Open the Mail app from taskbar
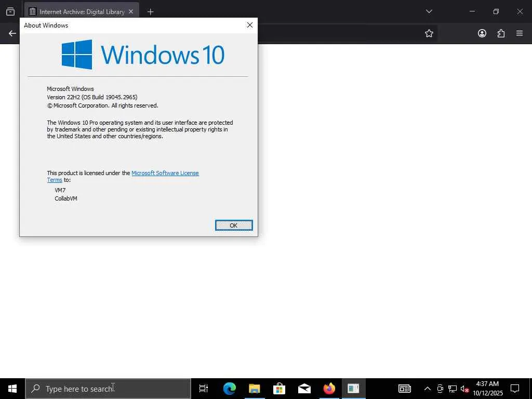This screenshot has height=399, width=532. click(x=304, y=389)
